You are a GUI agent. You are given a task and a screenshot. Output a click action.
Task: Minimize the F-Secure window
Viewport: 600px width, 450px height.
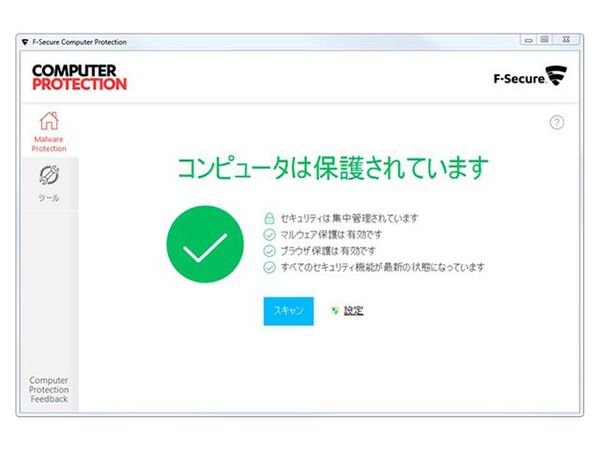pyautogui.click(x=529, y=40)
